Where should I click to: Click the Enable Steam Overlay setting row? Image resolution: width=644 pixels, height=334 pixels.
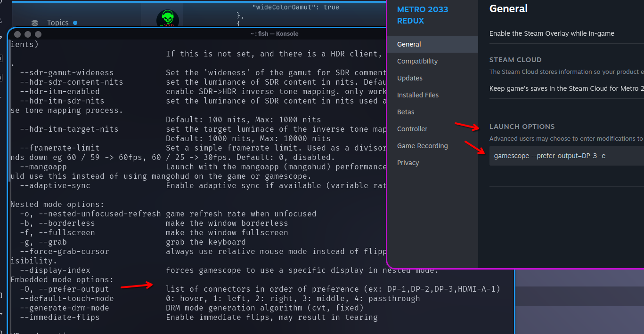(551, 33)
